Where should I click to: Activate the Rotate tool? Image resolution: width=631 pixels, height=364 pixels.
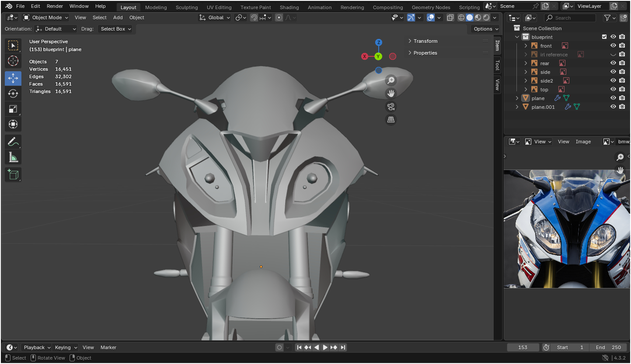click(13, 94)
